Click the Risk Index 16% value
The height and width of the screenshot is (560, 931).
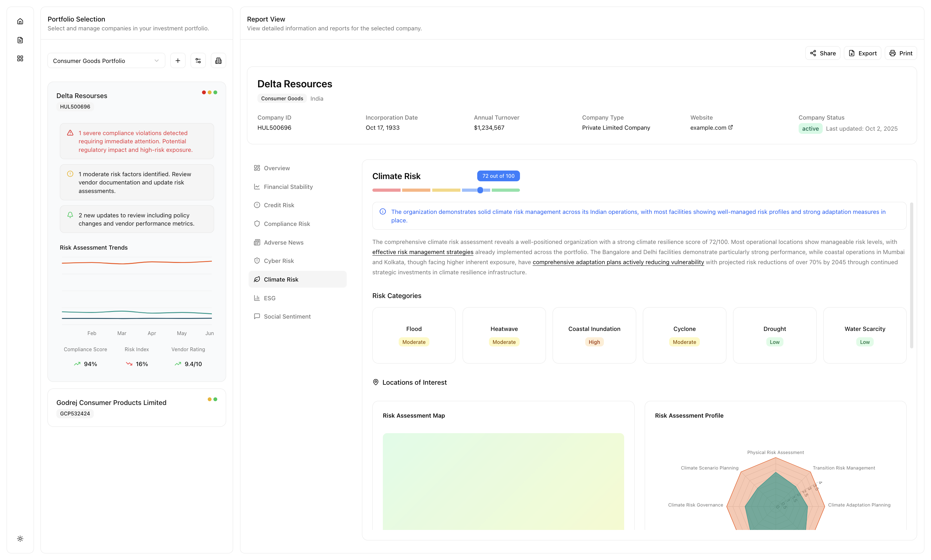pyautogui.click(x=142, y=364)
